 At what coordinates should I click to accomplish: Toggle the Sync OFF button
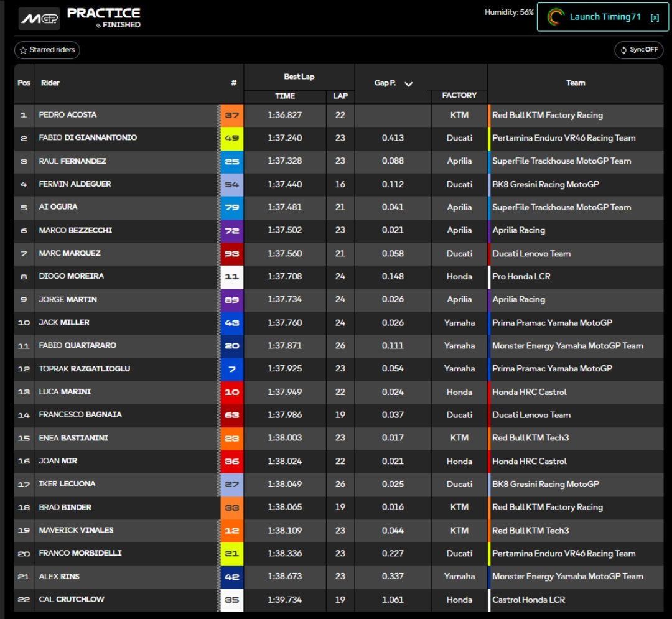(638, 50)
